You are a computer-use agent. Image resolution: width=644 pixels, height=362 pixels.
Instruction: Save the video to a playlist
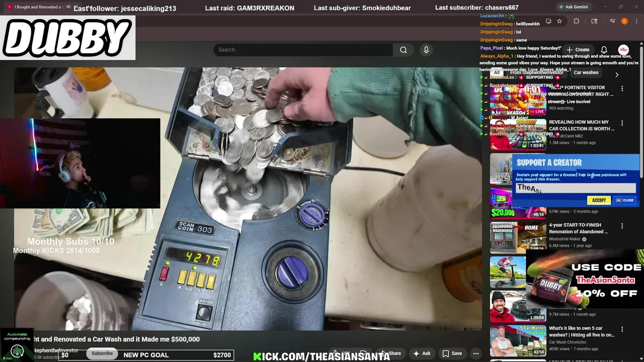pos(452,353)
